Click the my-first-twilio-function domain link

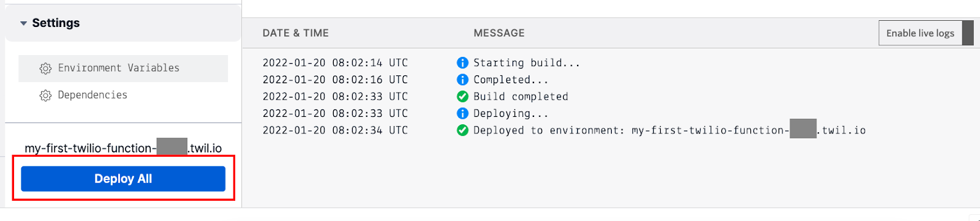[123, 148]
